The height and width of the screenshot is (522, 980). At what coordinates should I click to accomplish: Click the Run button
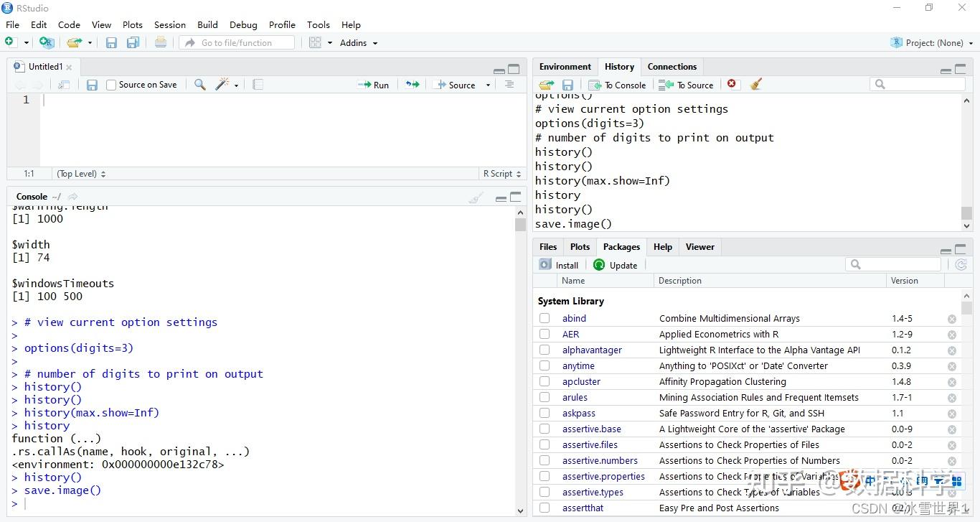[372, 84]
